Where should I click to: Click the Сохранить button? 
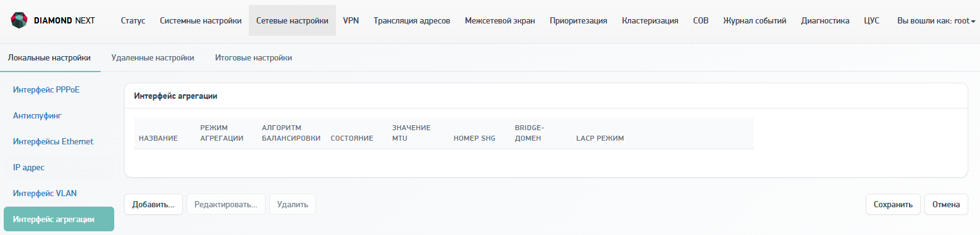[x=893, y=204]
